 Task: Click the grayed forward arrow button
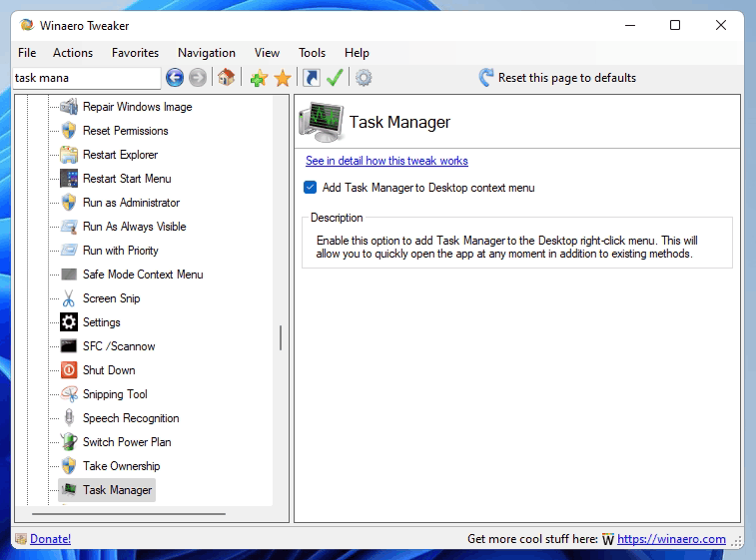point(198,78)
